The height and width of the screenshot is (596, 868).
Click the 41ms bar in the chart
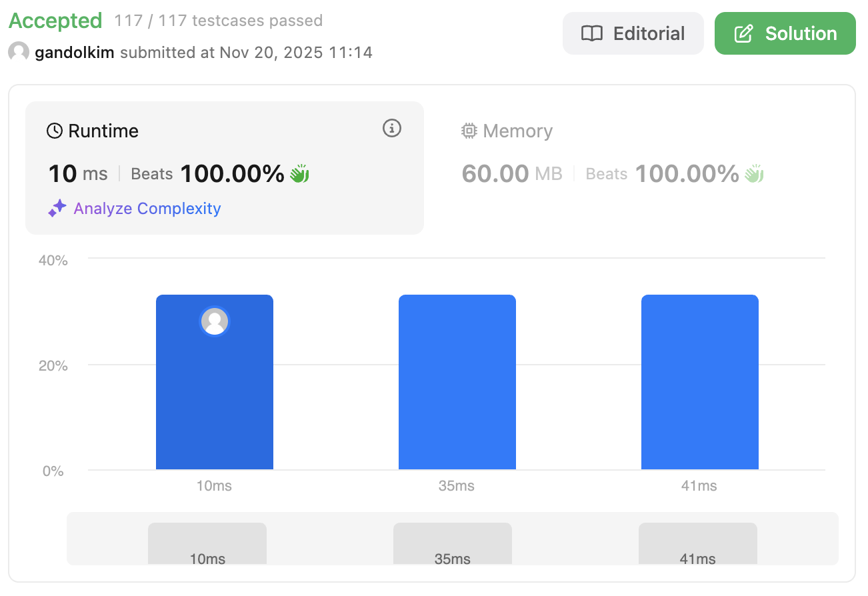coord(700,382)
